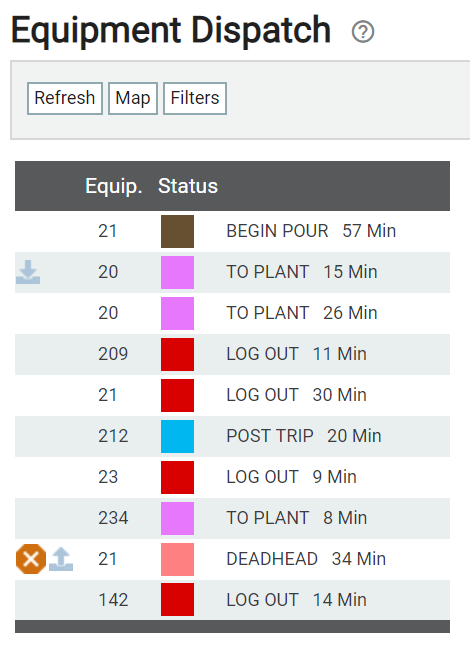
Task: Click salmon swatch for DEADHEAD status
Action: pos(177,559)
